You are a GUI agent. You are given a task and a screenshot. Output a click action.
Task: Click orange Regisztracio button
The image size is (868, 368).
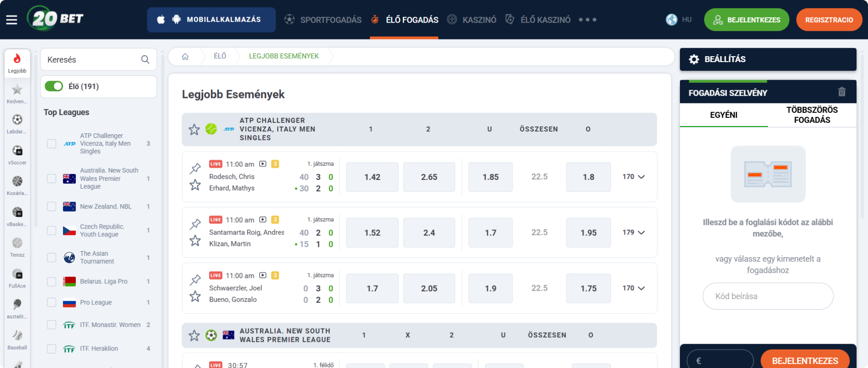click(829, 20)
